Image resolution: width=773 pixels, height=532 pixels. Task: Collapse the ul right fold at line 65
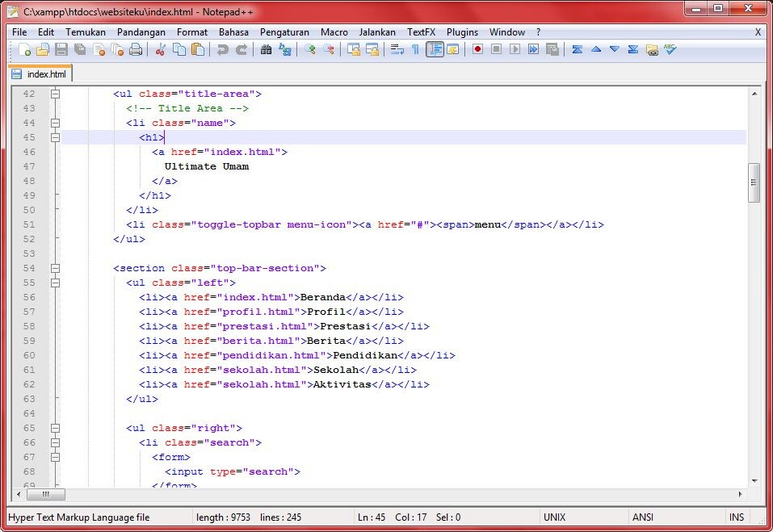pos(55,428)
